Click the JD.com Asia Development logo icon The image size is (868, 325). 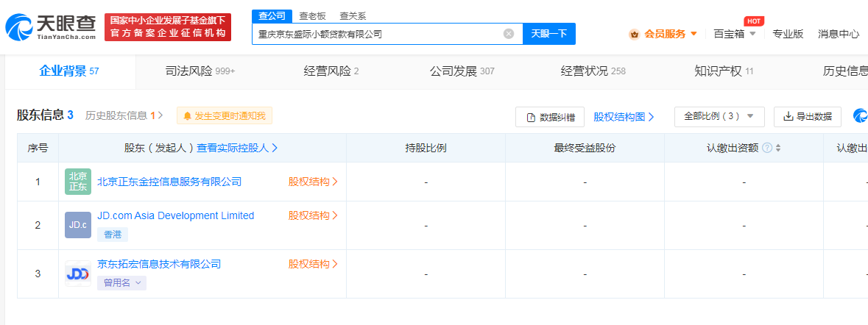click(78, 225)
